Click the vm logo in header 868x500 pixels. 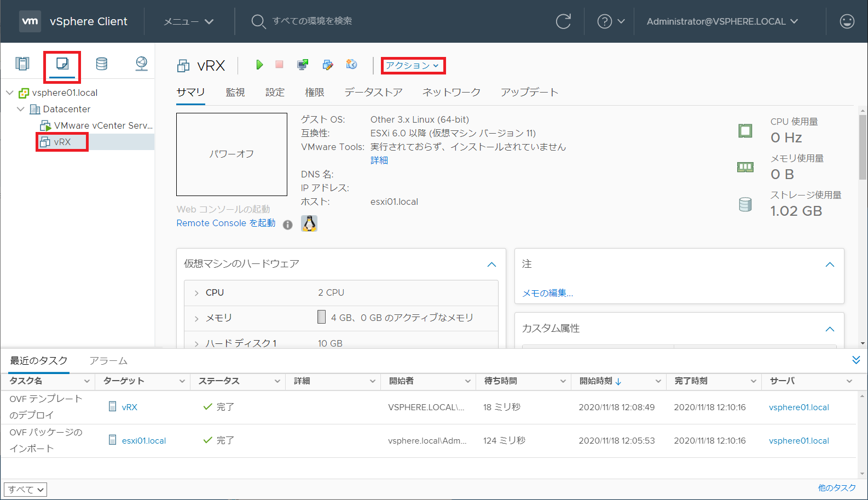coord(30,21)
